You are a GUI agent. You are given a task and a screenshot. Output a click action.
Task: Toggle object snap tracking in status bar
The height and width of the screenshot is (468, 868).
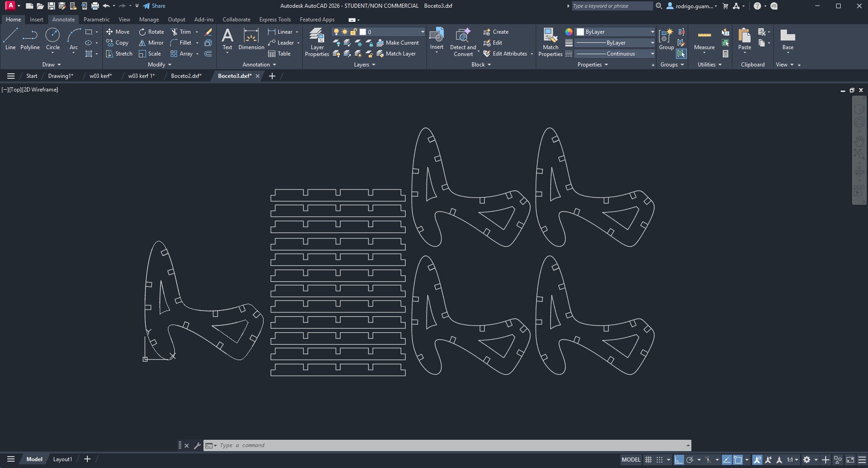[x=727, y=460]
